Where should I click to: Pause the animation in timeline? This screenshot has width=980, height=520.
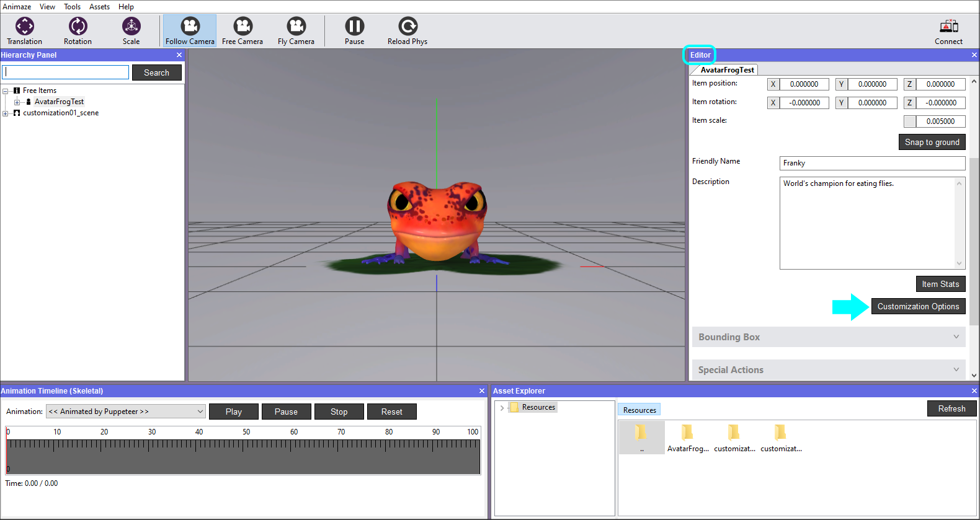click(286, 412)
